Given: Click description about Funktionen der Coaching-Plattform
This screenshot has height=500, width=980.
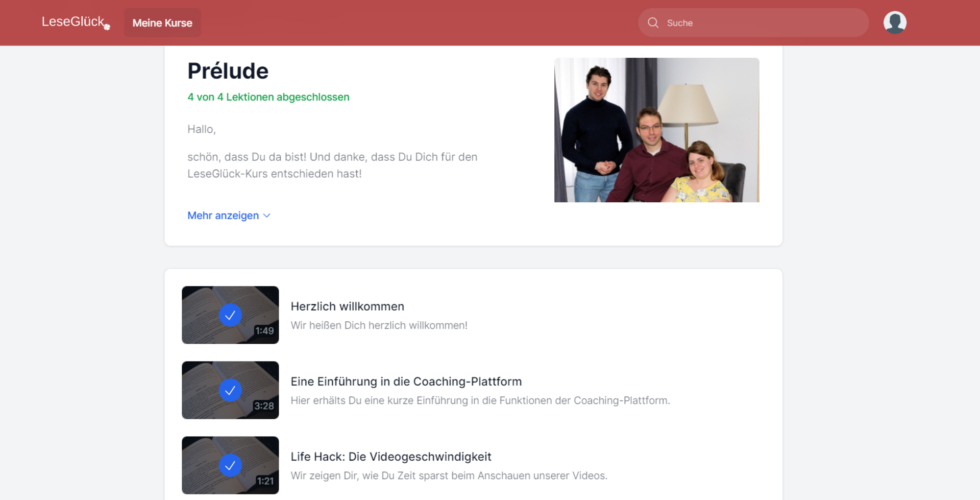Looking at the screenshot, I should coord(480,400).
